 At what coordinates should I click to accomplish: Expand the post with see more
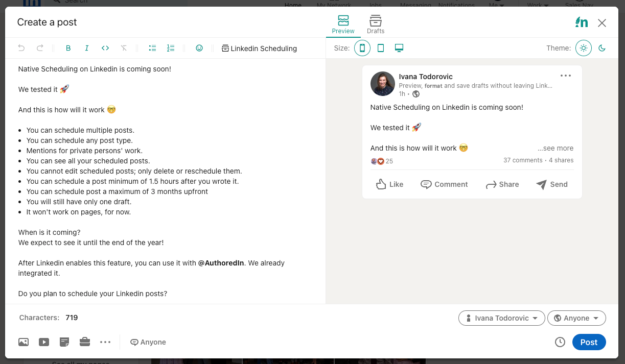coord(555,148)
